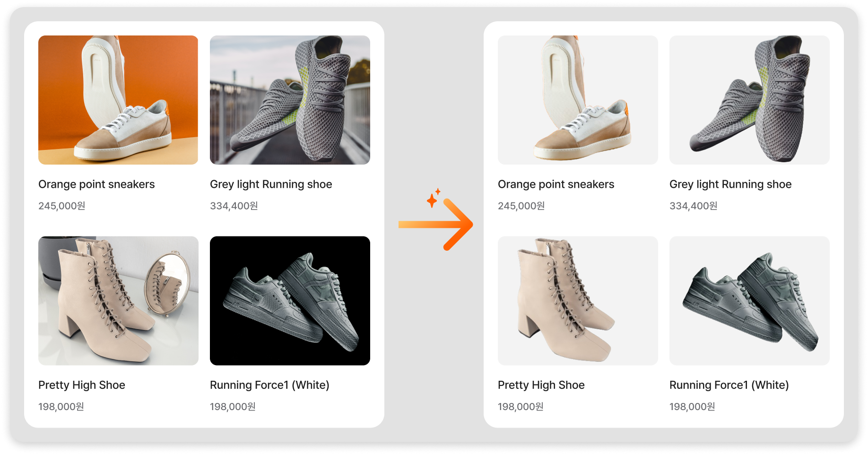This screenshot has width=868, height=455.
Task: Select the beige boots photo with mirror
Action: pyautogui.click(x=118, y=300)
